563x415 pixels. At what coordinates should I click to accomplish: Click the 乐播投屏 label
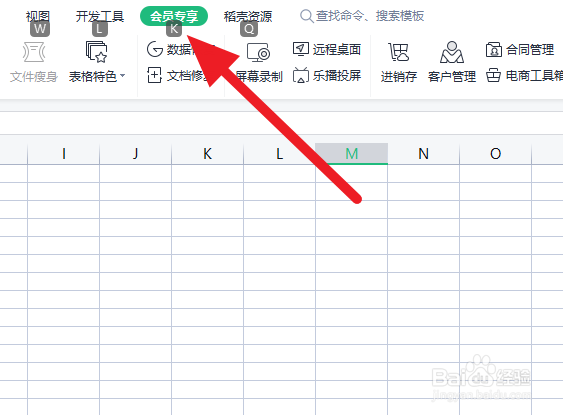click(337, 76)
